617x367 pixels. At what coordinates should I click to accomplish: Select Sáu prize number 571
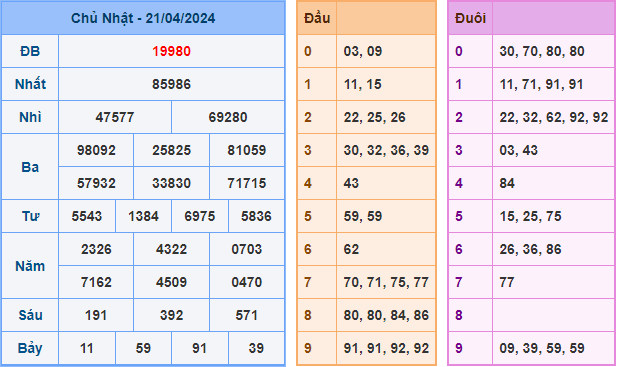[x=247, y=315]
